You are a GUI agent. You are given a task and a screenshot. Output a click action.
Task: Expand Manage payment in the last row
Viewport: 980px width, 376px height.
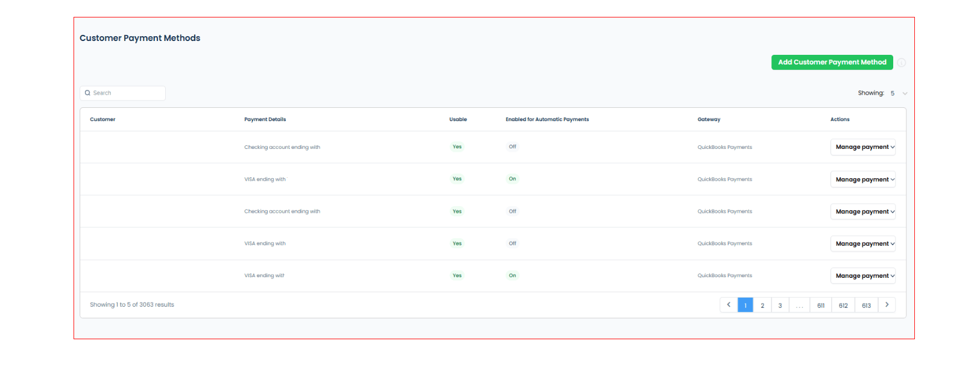[x=862, y=276]
